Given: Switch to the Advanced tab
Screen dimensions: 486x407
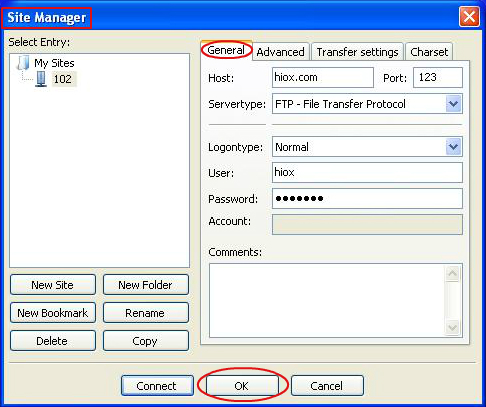Looking at the screenshot, I should [x=280, y=52].
